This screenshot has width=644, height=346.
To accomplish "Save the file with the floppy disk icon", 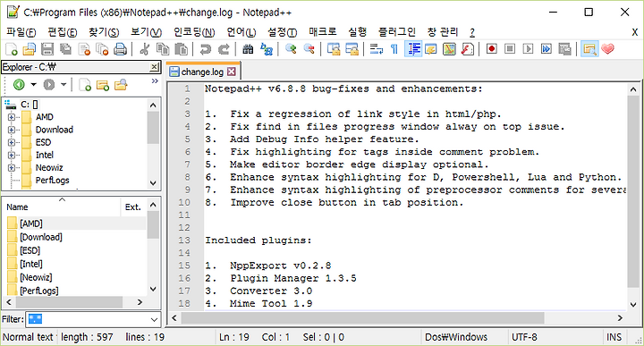I will [47, 49].
